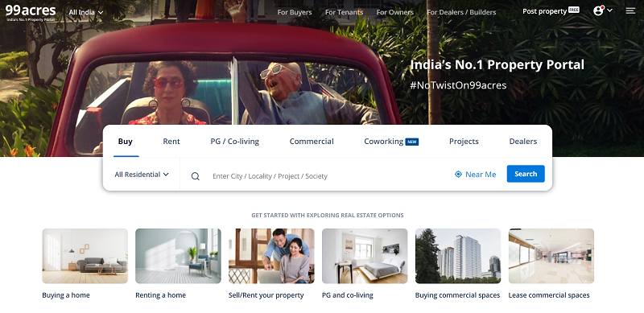Open the Sell/Rent your property thumbnail

[271, 256]
